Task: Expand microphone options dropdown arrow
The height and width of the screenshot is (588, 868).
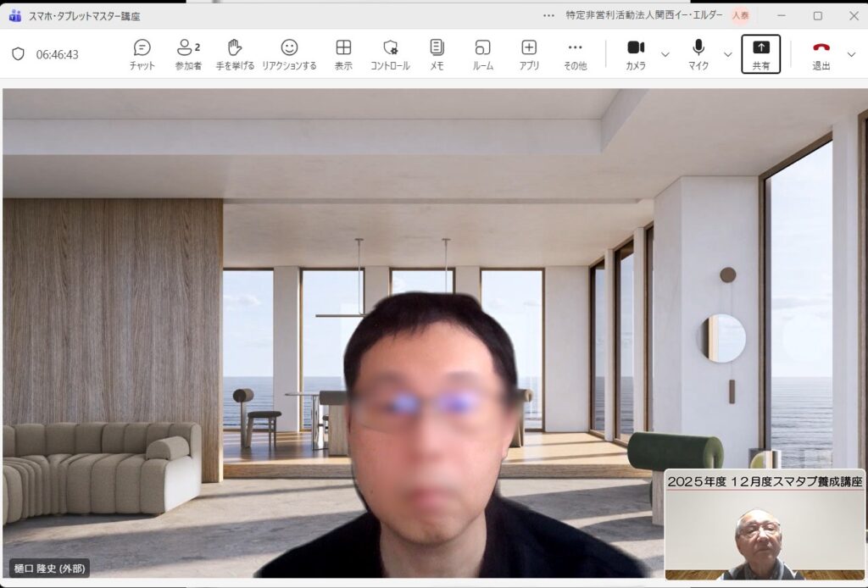Action: click(x=728, y=54)
